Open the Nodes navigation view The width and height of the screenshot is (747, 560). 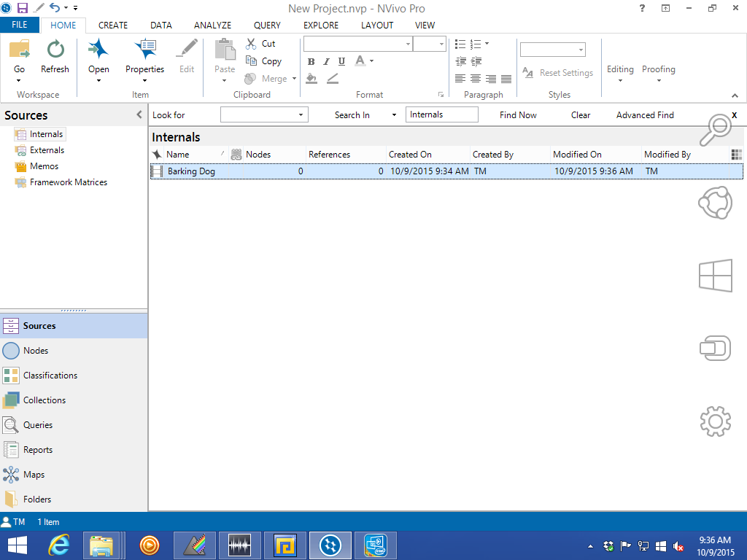point(35,351)
